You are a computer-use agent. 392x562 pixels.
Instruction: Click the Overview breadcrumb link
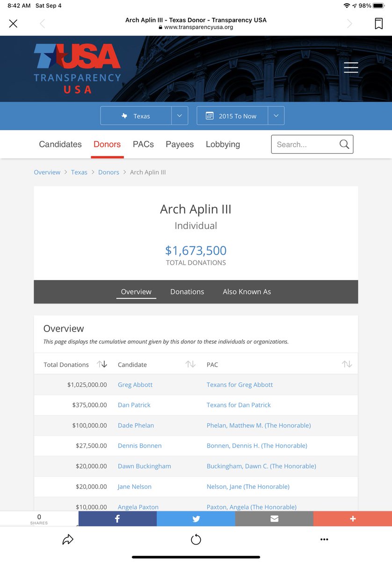click(47, 172)
